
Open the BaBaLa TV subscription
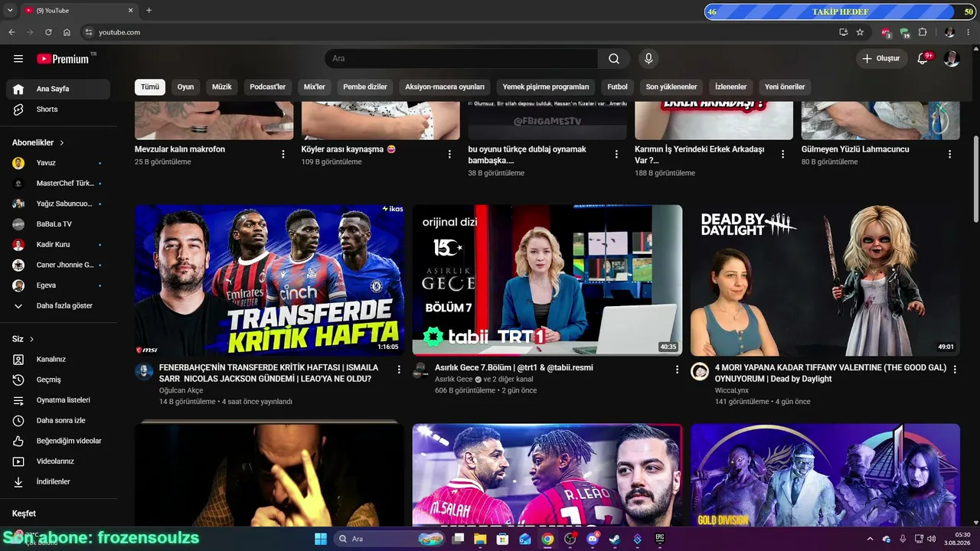pyautogui.click(x=58, y=224)
